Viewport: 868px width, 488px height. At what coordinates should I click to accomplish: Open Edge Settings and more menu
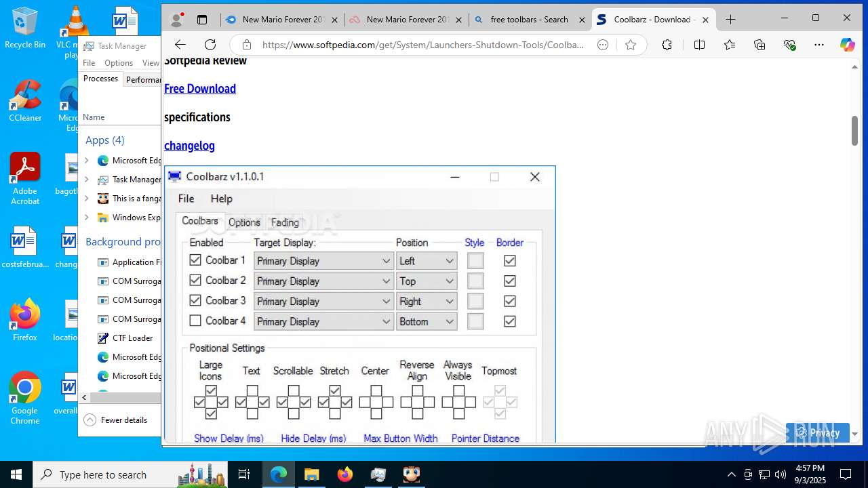[x=819, y=45]
